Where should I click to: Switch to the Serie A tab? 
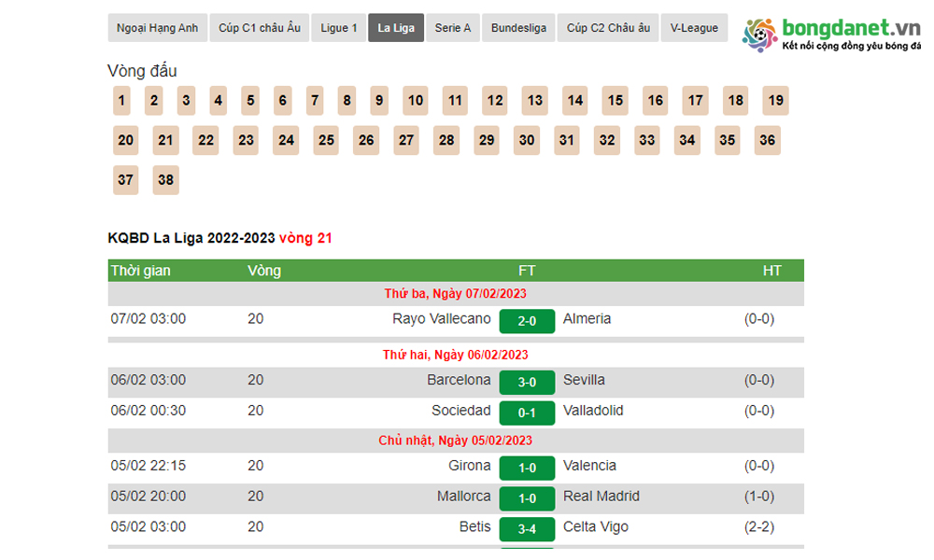tap(453, 28)
